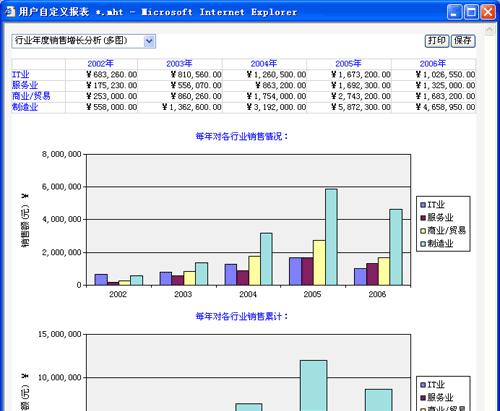500x411 pixels.
Task: Click the Internet Explorer page icon in title bar
Action: (x=9, y=12)
